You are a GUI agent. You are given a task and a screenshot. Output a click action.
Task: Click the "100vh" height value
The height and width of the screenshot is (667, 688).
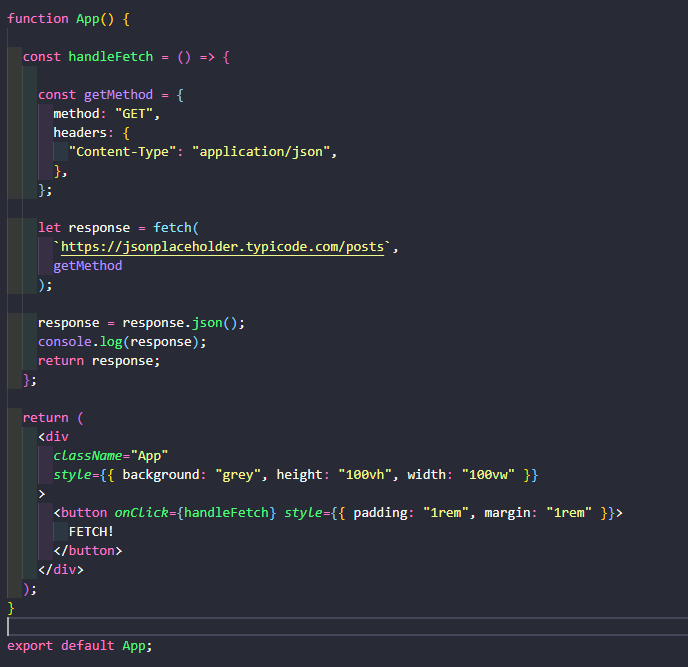tap(365, 475)
